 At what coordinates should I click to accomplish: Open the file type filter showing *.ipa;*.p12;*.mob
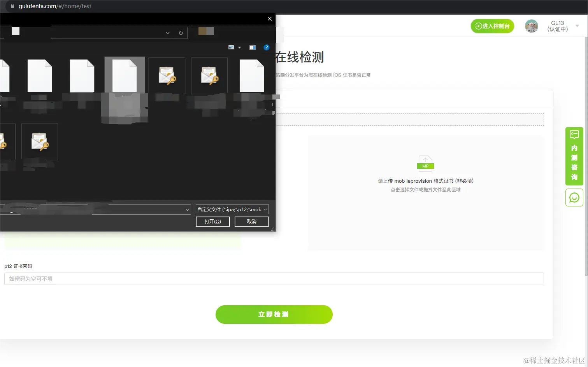[x=232, y=209]
